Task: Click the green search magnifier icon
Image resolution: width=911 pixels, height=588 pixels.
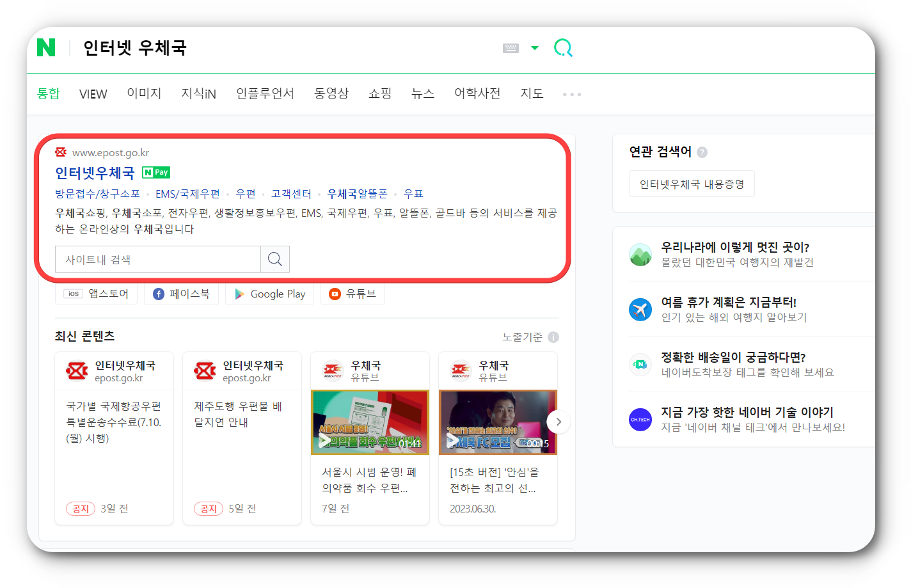Action: [562, 47]
